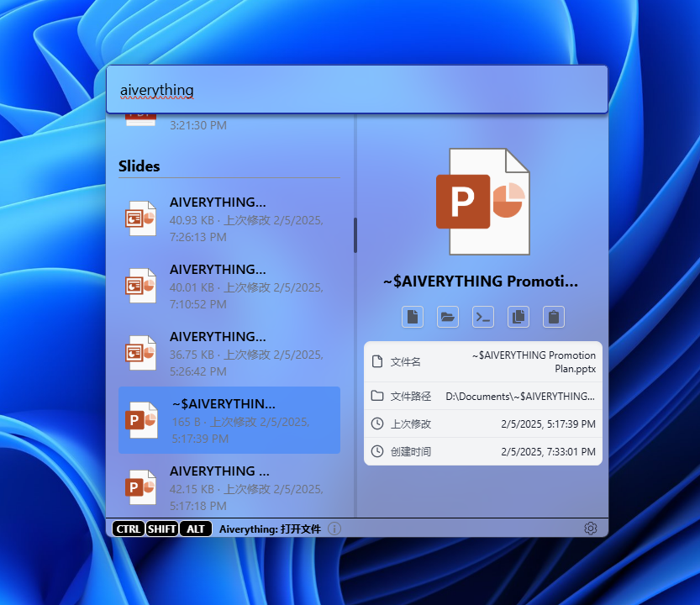The image size is (700, 605).
Task: Click the 上次修改 row in details
Action: pos(483,423)
